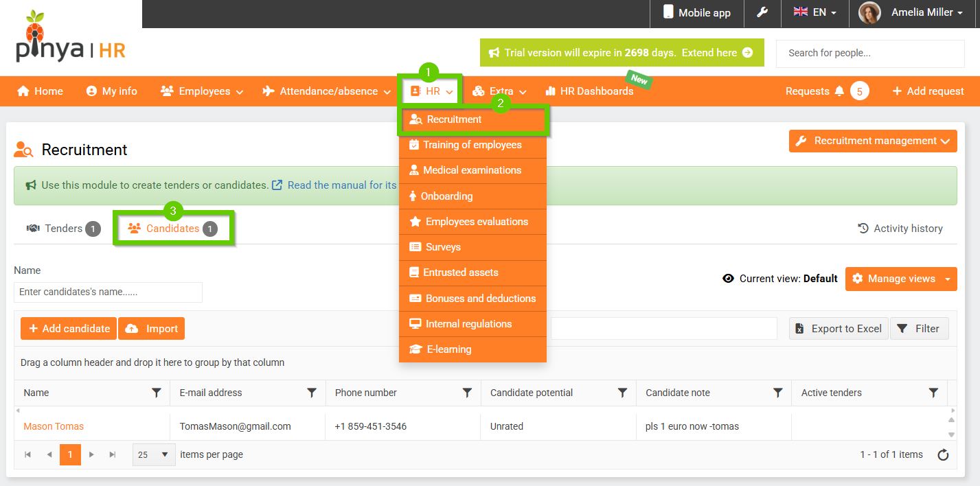Open Medical examinations from HR menu

(472, 170)
